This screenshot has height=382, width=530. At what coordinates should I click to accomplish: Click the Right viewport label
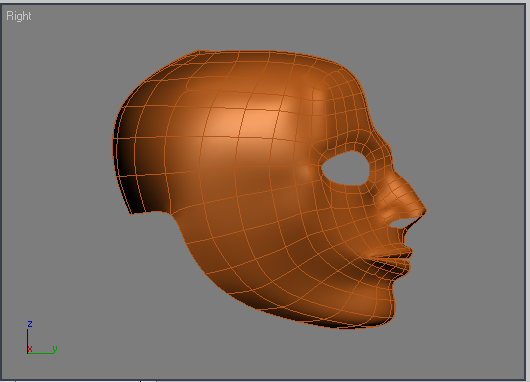[x=19, y=16]
